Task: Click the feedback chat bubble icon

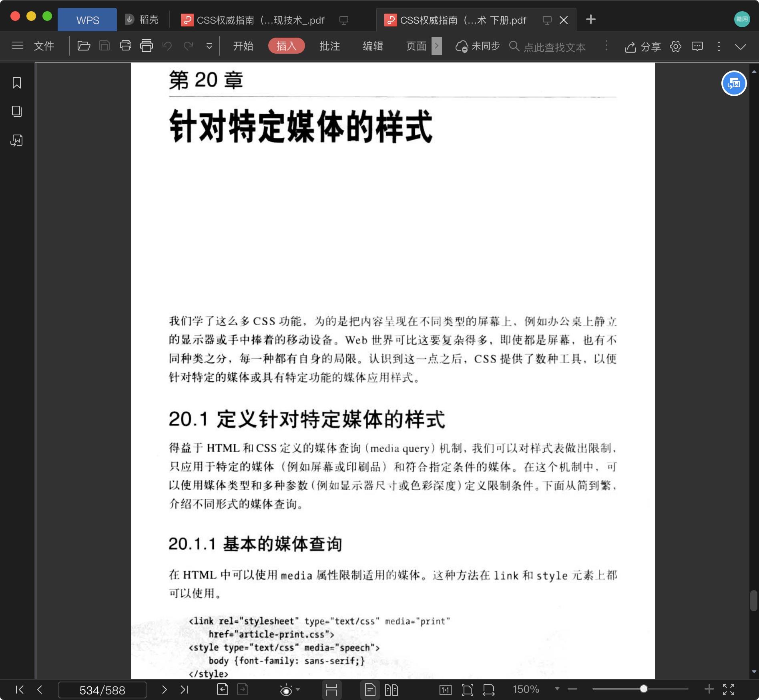Action: pos(697,46)
